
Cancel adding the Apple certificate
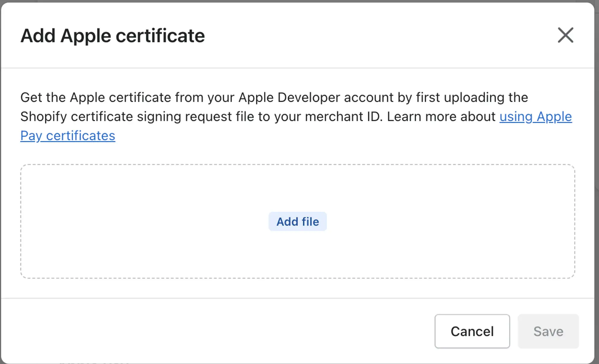472,331
